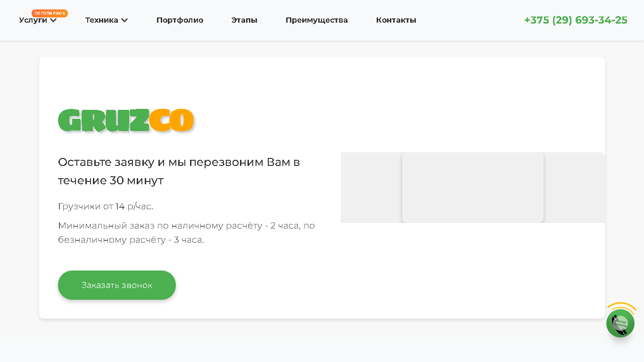Call the +375 (29) 693-34-25 number link

576,20
